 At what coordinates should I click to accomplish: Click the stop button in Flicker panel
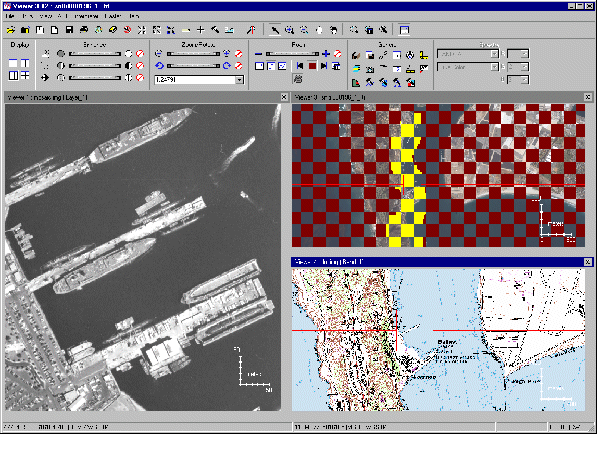pos(313,66)
